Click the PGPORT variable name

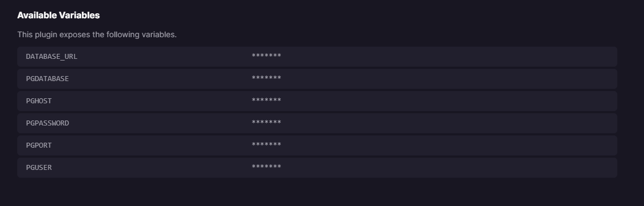point(38,145)
